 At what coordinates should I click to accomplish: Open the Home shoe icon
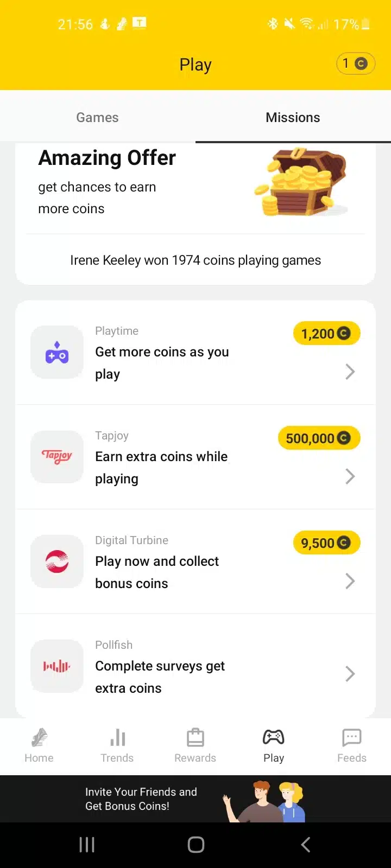pyautogui.click(x=39, y=738)
